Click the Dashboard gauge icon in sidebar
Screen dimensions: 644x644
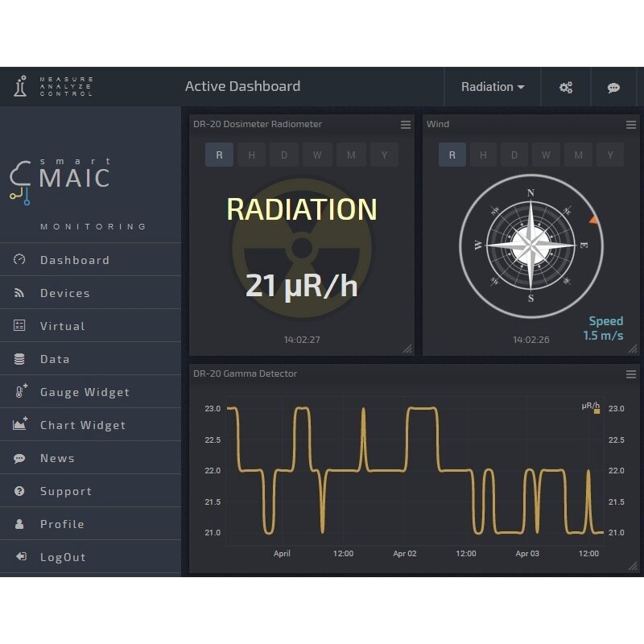click(x=19, y=259)
